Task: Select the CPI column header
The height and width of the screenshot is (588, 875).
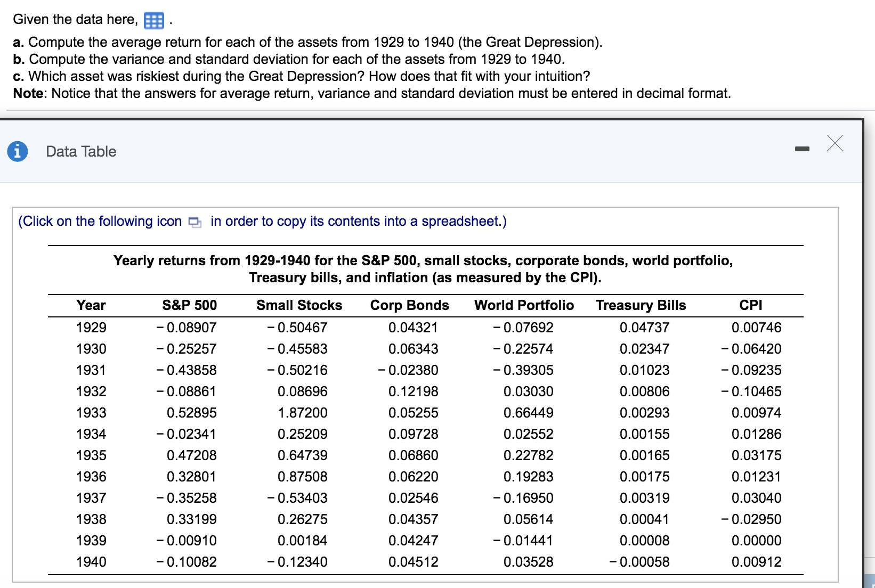Action: coord(751,305)
